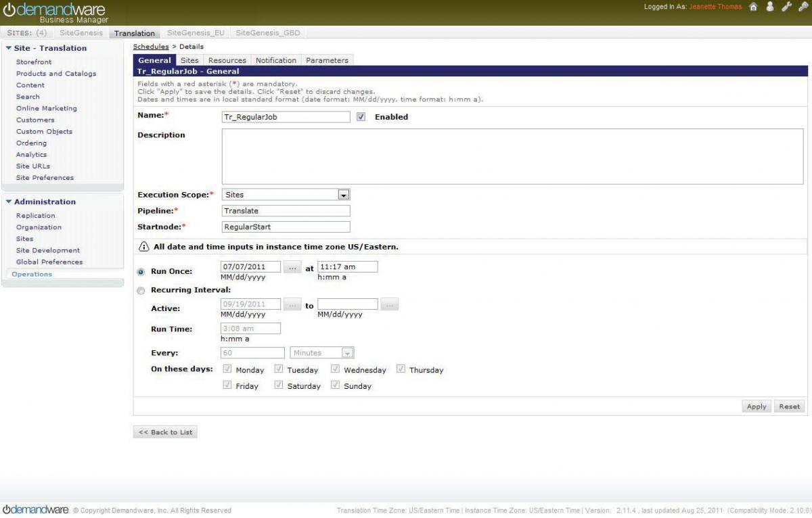Open Site Preferences in sidebar
Image resolution: width=812 pixels, height=518 pixels.
(x=45, y=177)
